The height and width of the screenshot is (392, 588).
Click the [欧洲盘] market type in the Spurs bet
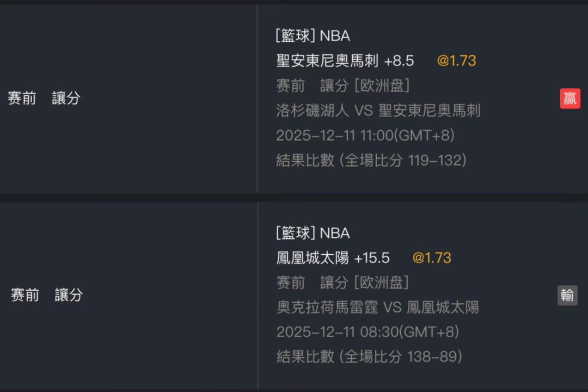click(x=381, y=86)
